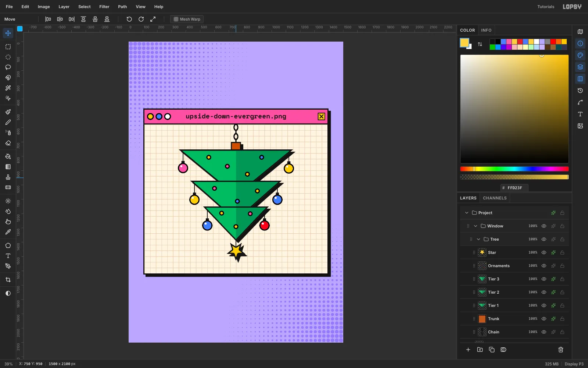Select the Hand pan tool
This screenshot has height=368, width=588.
pyautogui.click(x=8, y=222)
